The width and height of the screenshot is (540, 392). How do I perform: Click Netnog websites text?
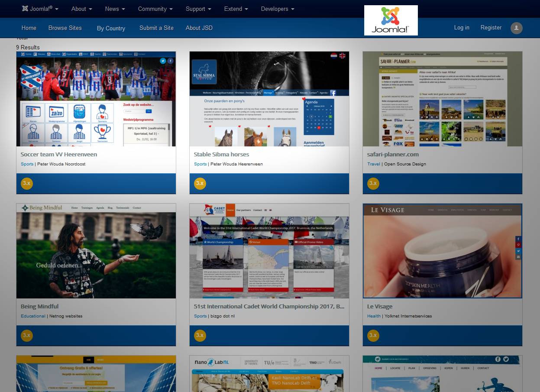click(66, 316)
